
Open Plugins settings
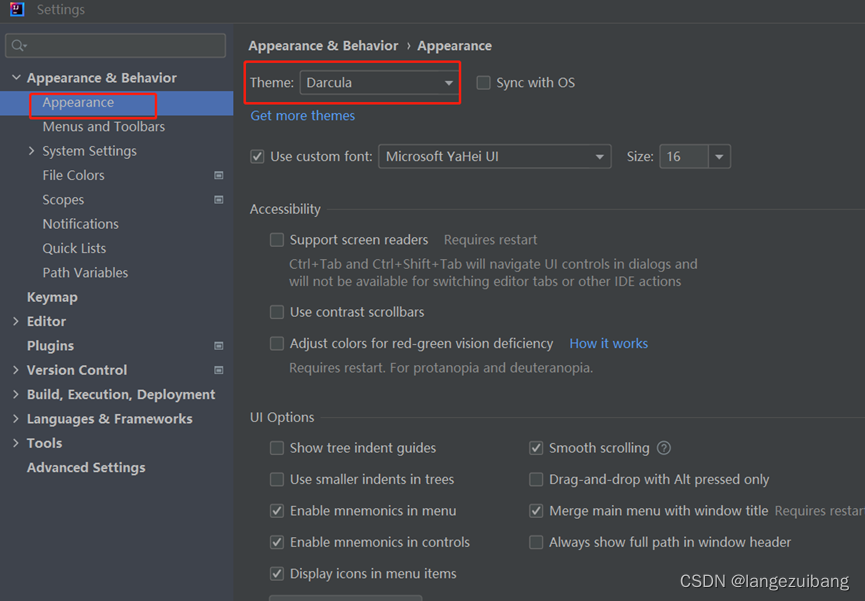(50, 346)
